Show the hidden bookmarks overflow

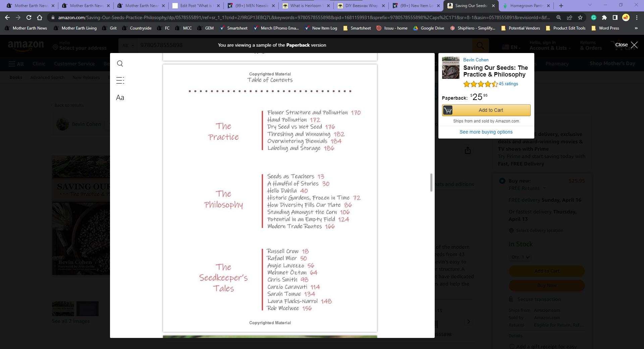(636, 28)
